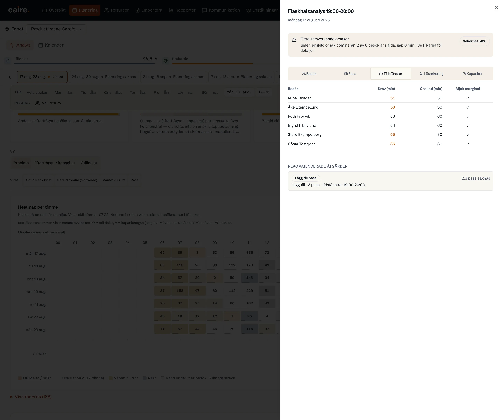
Task: Click the warning triangle icon in alert
Action: (294, 40)
